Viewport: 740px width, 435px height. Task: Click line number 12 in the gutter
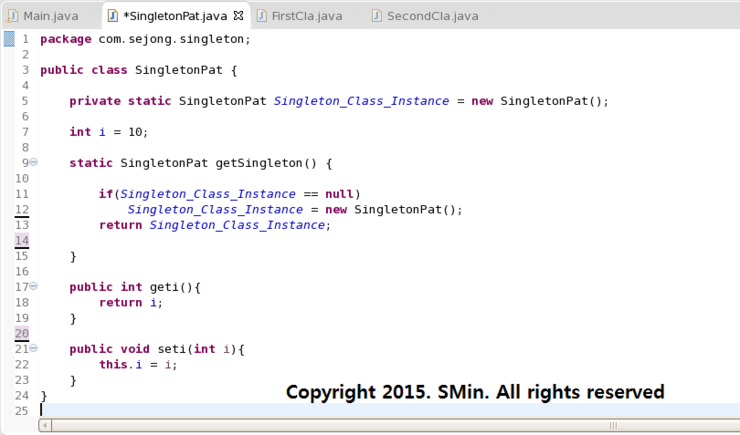(22, 209)
